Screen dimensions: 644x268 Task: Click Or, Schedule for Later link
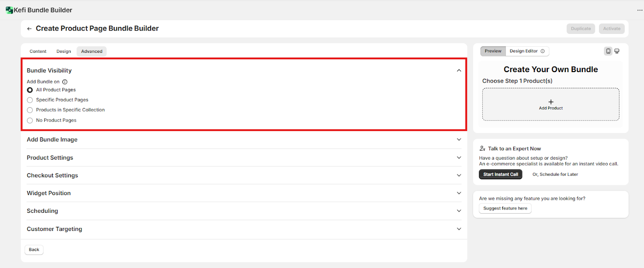[x=555, y=175]
